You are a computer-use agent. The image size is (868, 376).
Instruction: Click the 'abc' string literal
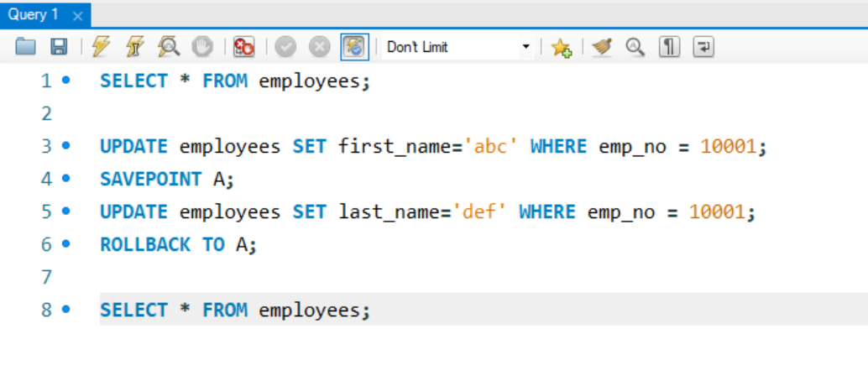(490, 146)
